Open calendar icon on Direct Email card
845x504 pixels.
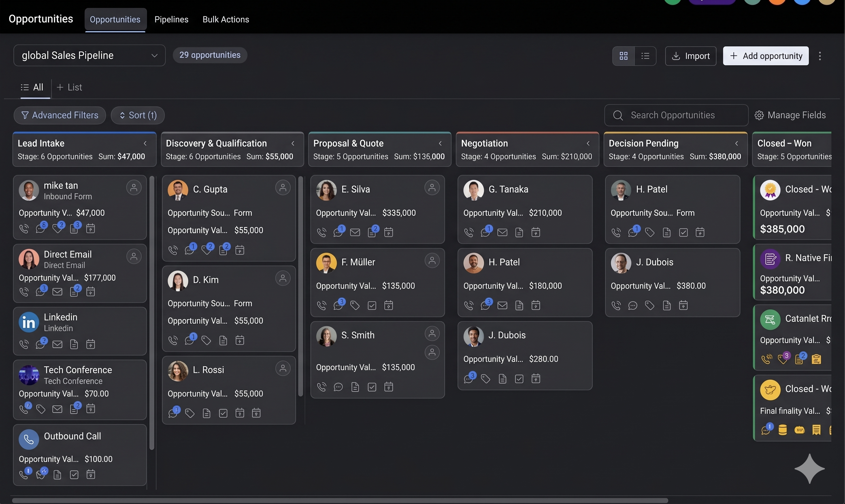point(90,292)
